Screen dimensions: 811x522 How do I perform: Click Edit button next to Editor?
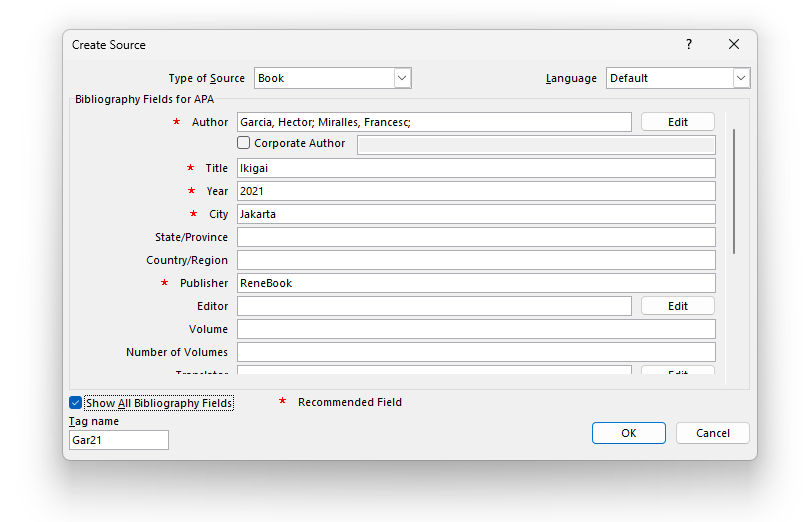pyautogui.click(x=677, y=306)
